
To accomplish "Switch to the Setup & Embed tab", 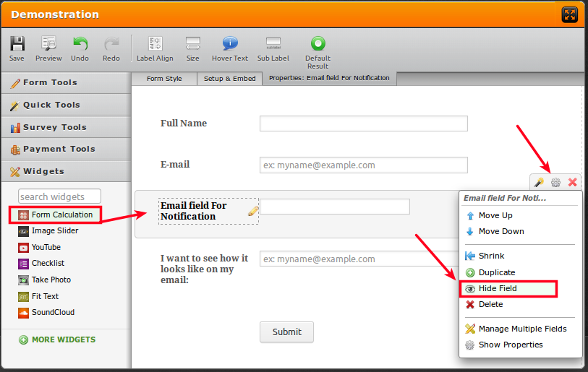I will click(229, 78).
